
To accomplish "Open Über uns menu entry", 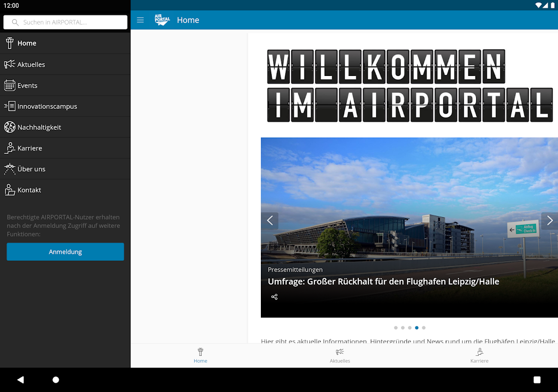I will pyautogui.click(x=65, y=169).
